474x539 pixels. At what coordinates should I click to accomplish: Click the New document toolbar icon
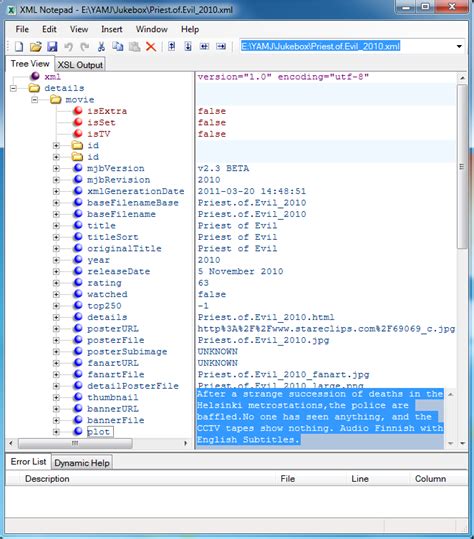click(x=19, y=46)
